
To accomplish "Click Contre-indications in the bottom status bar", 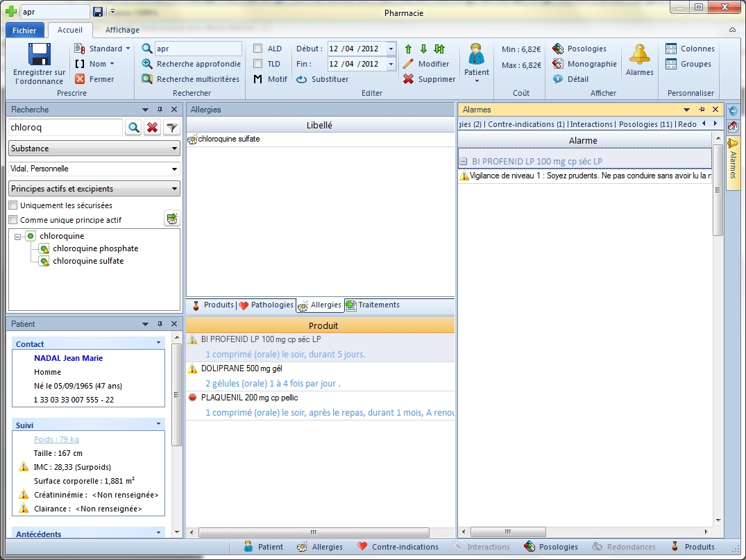I will (x=398, y=547).
